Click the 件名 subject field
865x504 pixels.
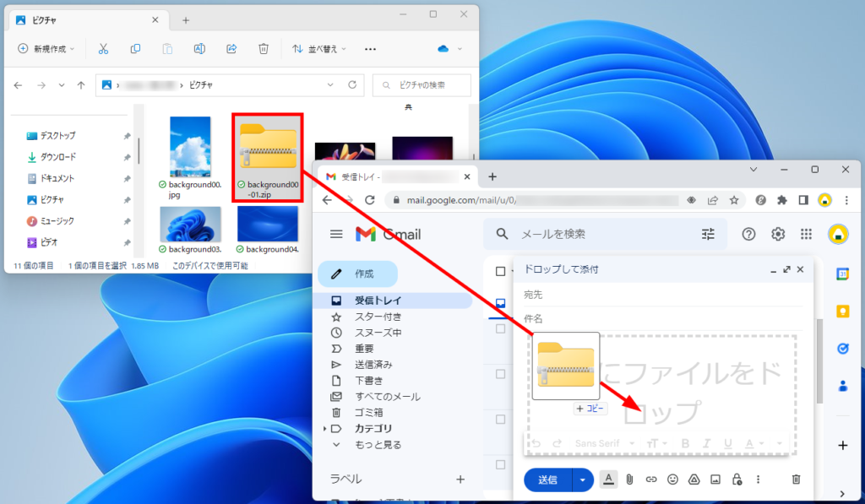[x=662, y=319]
